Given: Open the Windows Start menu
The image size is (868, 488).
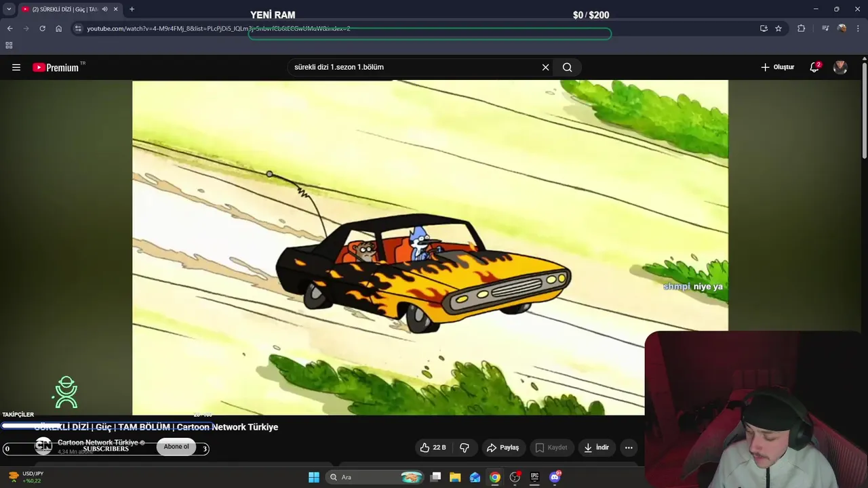Looking at the screenshot, I should (314, 477).
